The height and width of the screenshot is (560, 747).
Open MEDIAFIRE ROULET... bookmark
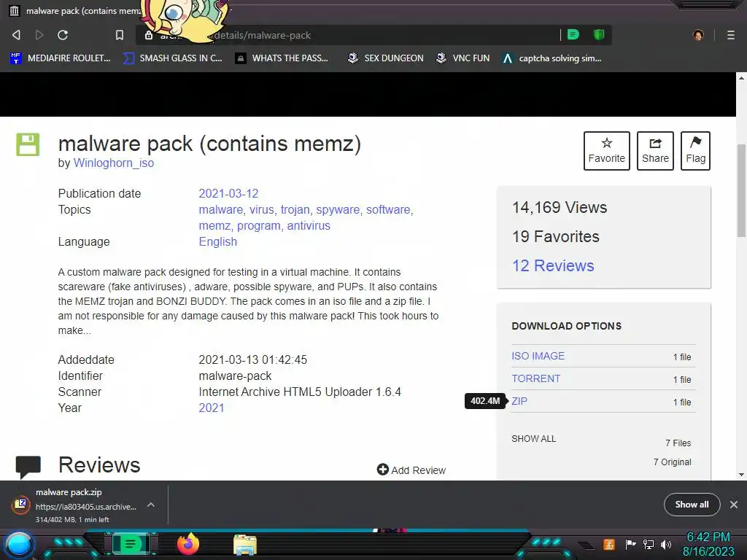(61, 58)
